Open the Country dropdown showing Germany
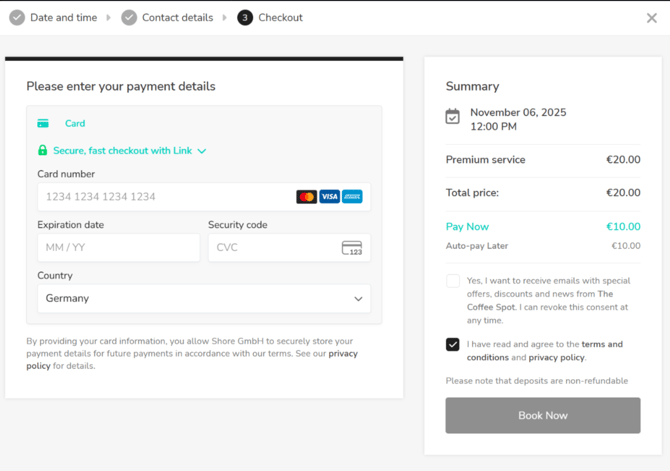 (204, 298)
